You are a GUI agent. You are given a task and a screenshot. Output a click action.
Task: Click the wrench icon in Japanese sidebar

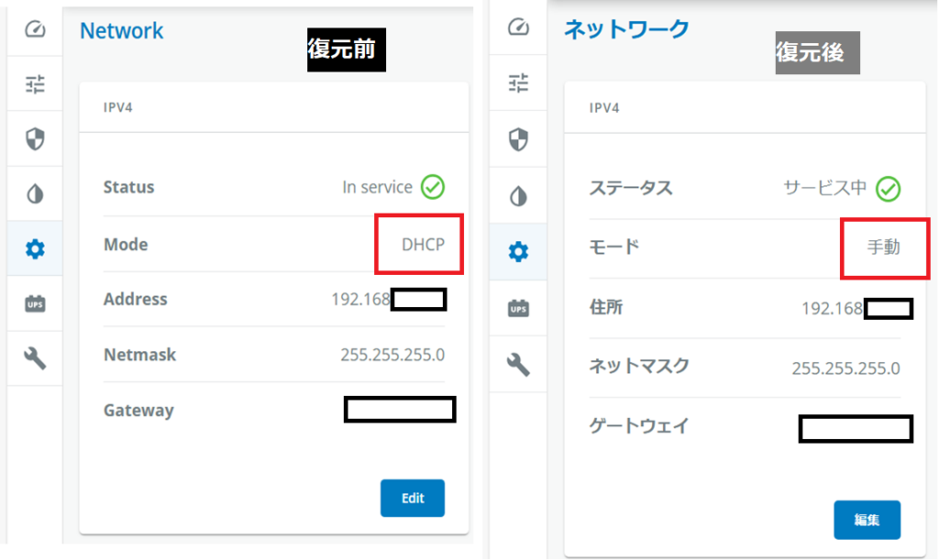pyautogui.click(x=518, y=366)
